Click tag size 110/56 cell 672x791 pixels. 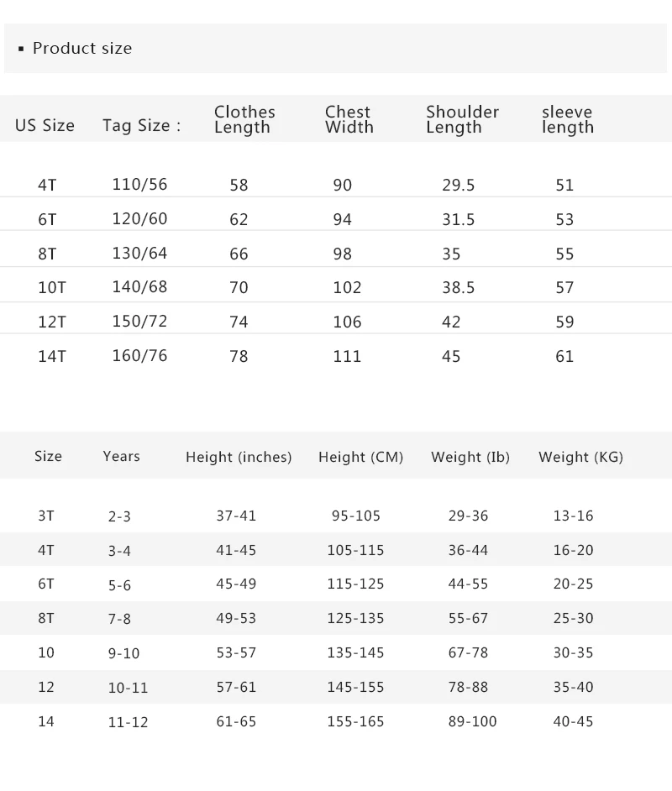(x=139, y=185)
